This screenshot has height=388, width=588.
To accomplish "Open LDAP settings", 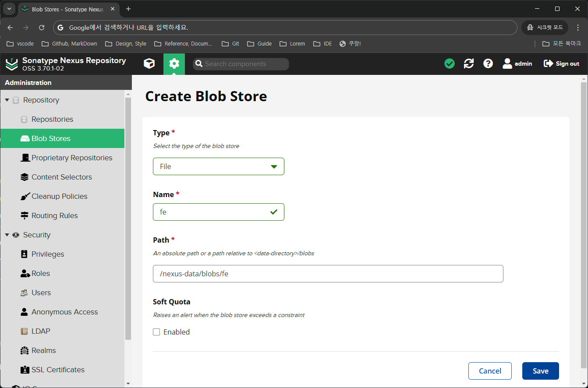I will click(x=62, y=331).
